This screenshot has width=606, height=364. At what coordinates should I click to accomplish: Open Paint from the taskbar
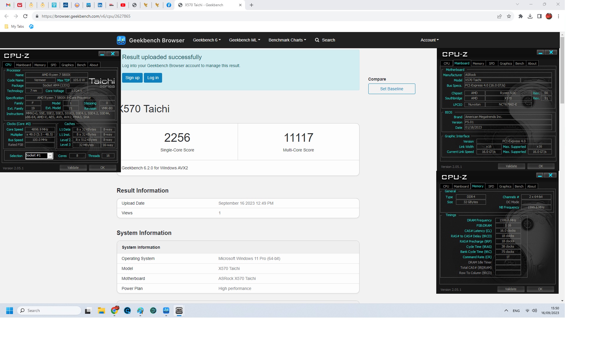(x=140, y=310)
